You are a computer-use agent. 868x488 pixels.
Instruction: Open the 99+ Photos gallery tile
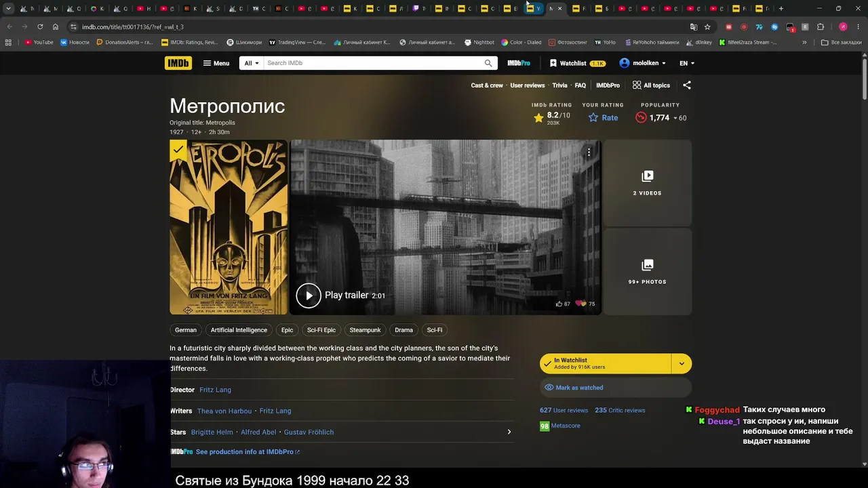tap(648, 271)
